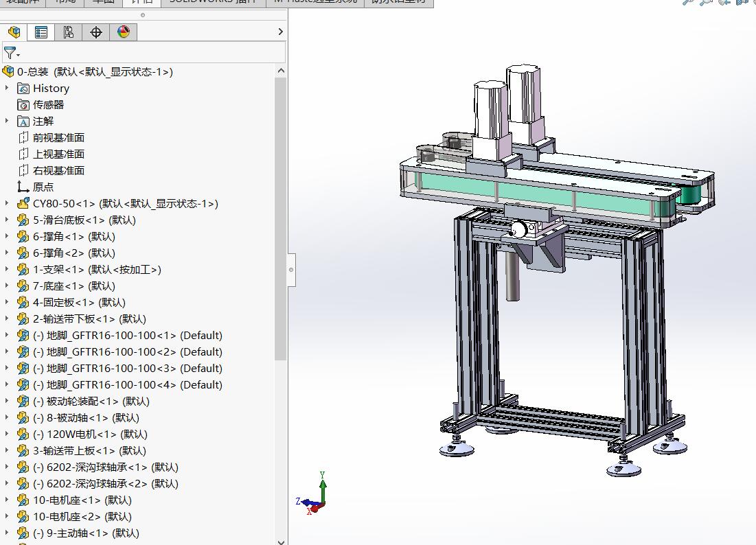The image size is (756, 545).
Task: Click the 地脚_GFTR16-100-100<1> component icon
Action: pos(23,336)
